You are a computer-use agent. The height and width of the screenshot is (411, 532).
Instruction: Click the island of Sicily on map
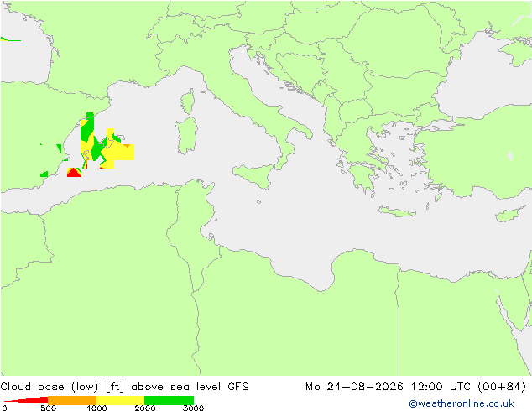pos(255,174)
